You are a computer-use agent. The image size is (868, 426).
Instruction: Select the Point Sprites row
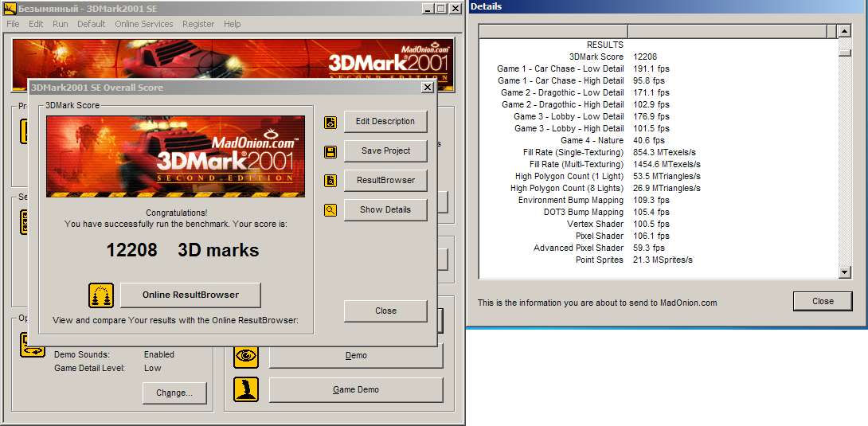pos(659,260)
